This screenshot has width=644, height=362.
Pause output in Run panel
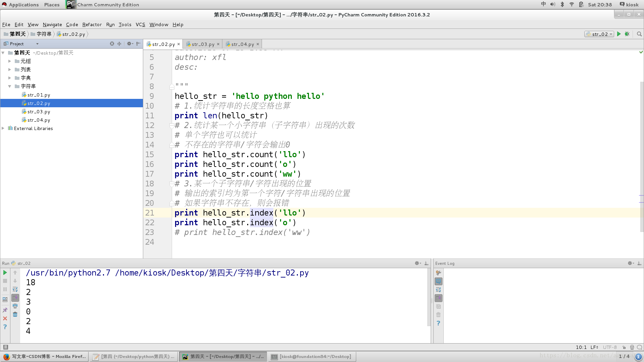click(x=5, y=289)
